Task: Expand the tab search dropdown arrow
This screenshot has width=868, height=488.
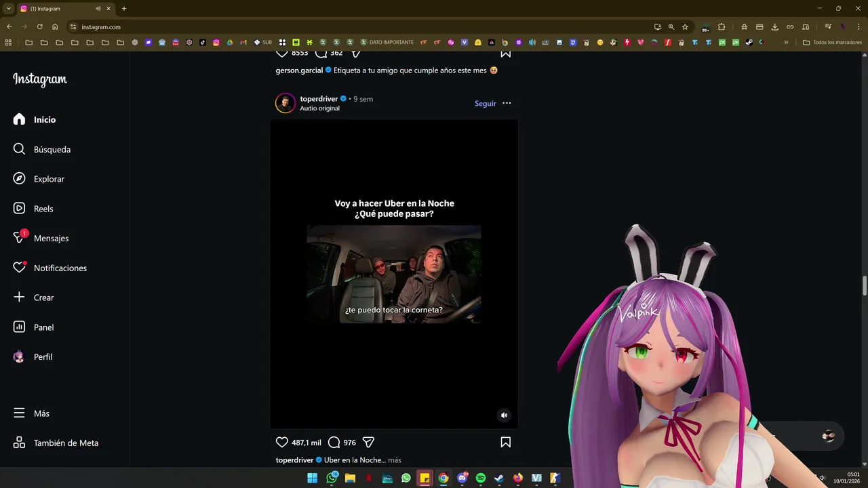Action: (9, 9)
